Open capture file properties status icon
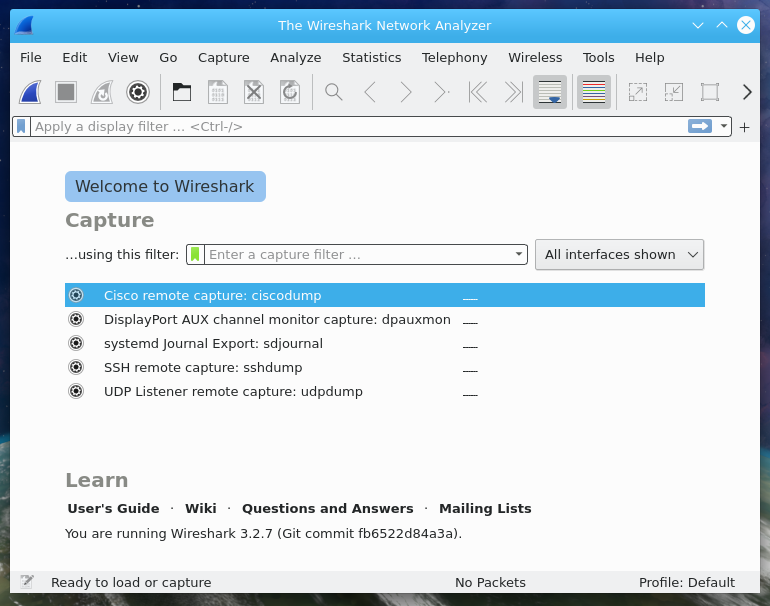 (x=27, y=582)
